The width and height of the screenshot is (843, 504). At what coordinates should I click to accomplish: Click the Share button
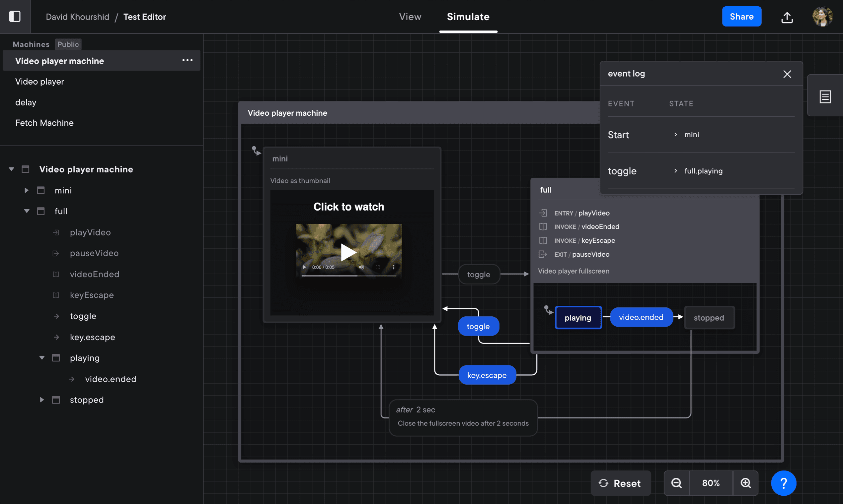pos(741,16)
